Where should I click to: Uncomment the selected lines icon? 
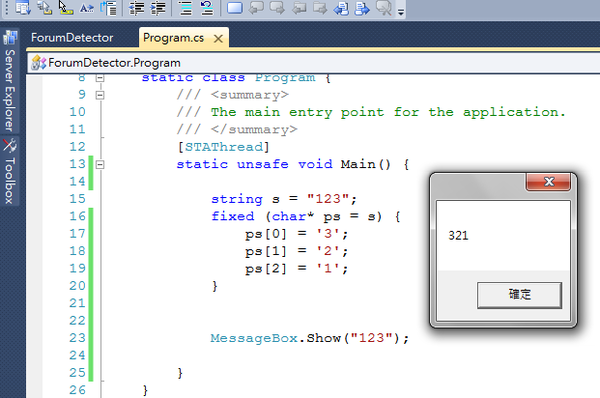(x=207, y=8)
